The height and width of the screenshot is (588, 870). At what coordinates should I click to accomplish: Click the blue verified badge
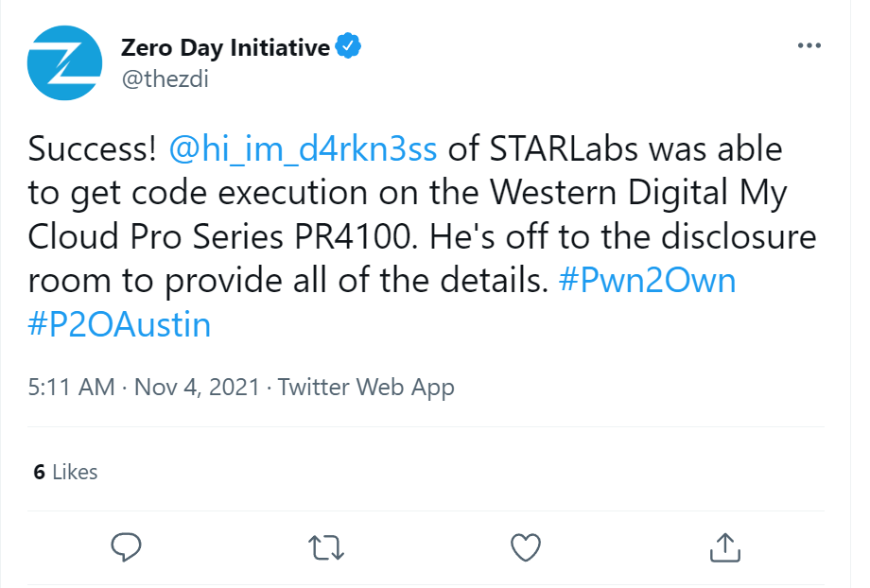tap(349, 44)
